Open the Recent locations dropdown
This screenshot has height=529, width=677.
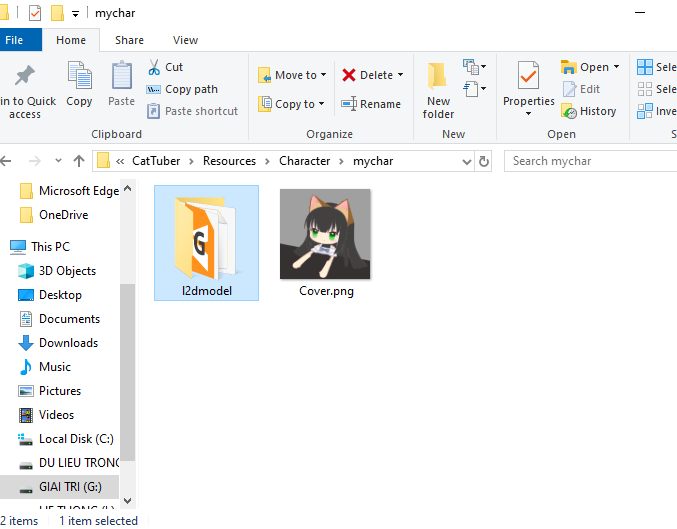coord(58,161)
